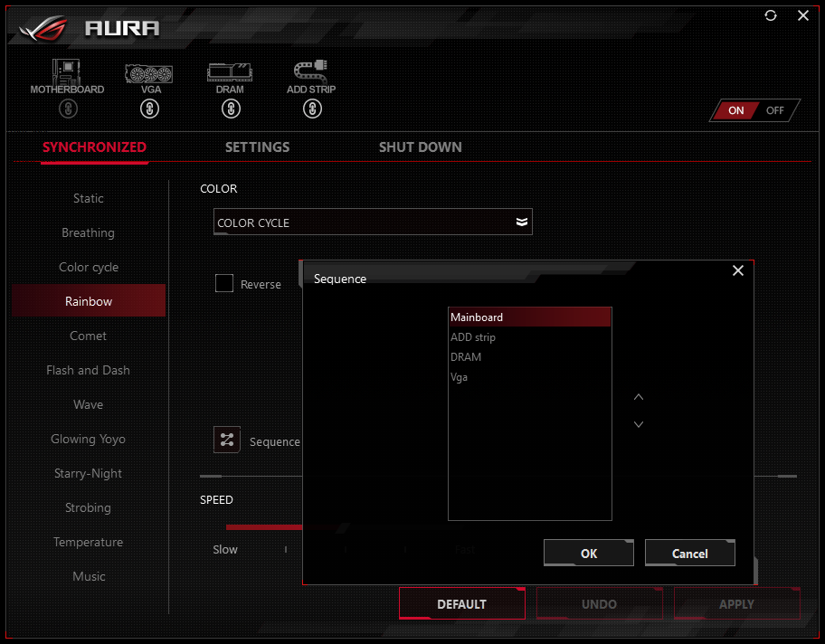Close the AURA window

coord(803,15)
